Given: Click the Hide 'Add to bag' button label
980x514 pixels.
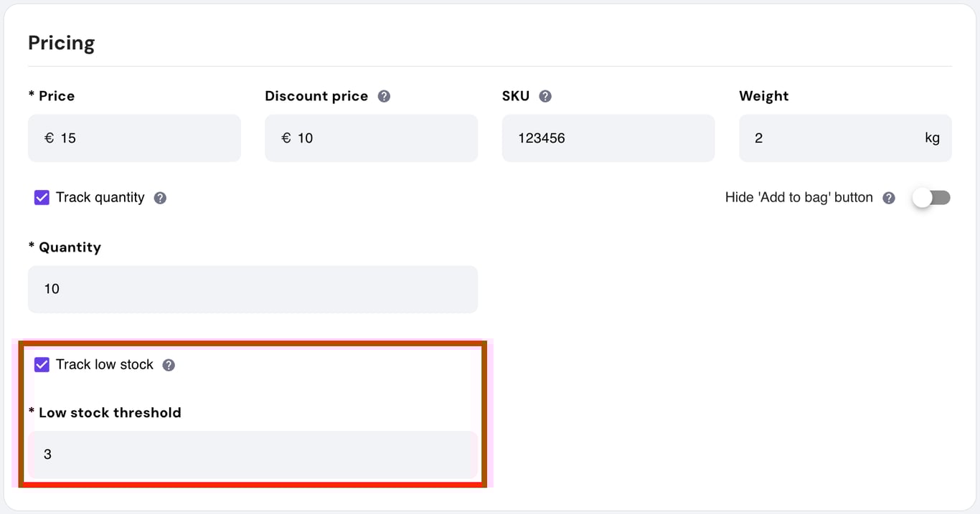Looking at the screenshot, I should [798, 197].
